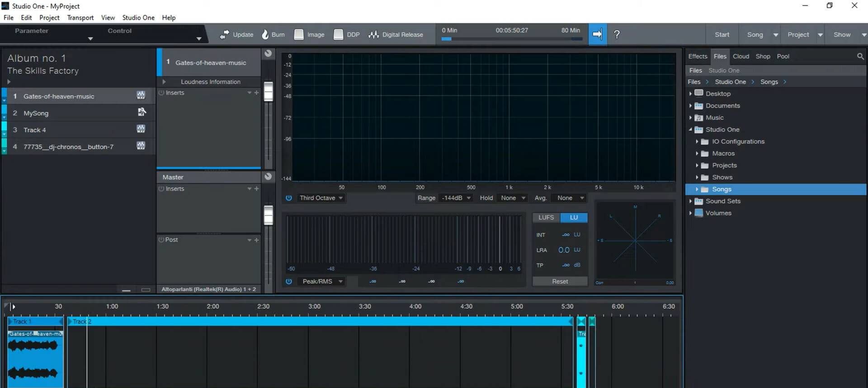
Task: Select Track 4 in the album list
Action: pyautogui.click(x=35, y=130)
